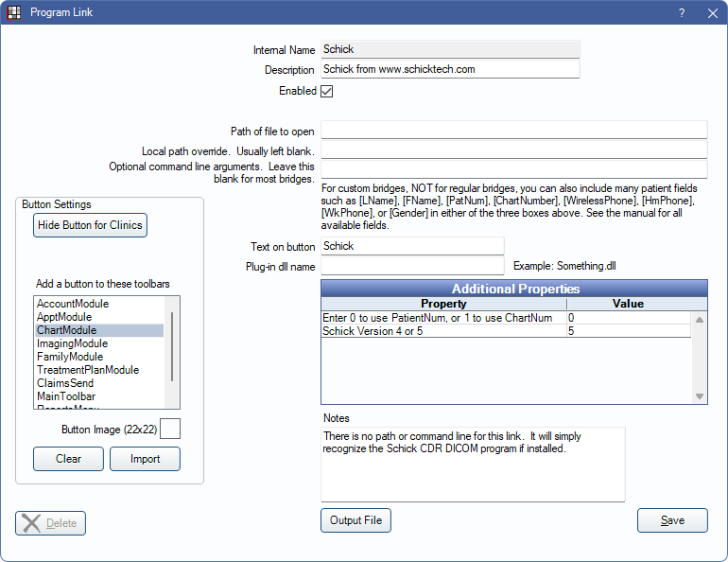Click the help question mark button
Viewport: 728px width, 562px height.
point(682,12)
